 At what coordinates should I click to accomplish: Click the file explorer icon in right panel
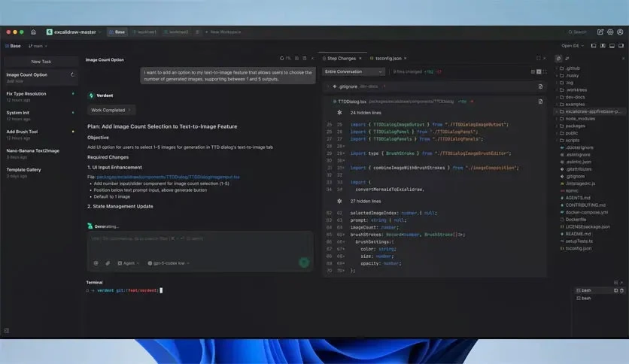(x=558, y=59)
